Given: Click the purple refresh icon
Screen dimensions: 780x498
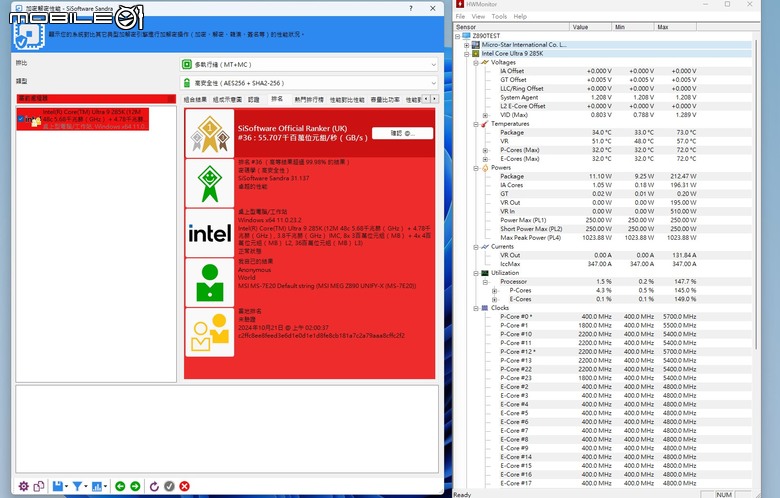Looking at the screenshot, I should (154, 486).
